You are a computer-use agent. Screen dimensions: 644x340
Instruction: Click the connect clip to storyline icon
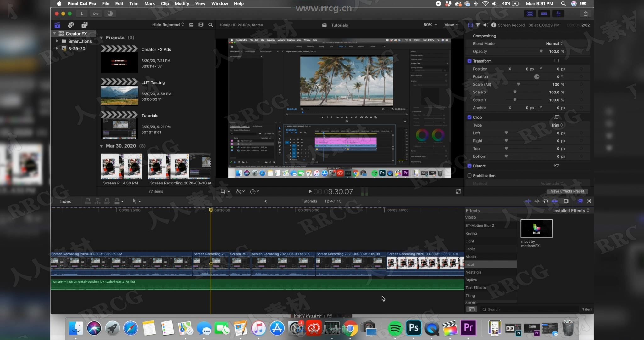88,201
